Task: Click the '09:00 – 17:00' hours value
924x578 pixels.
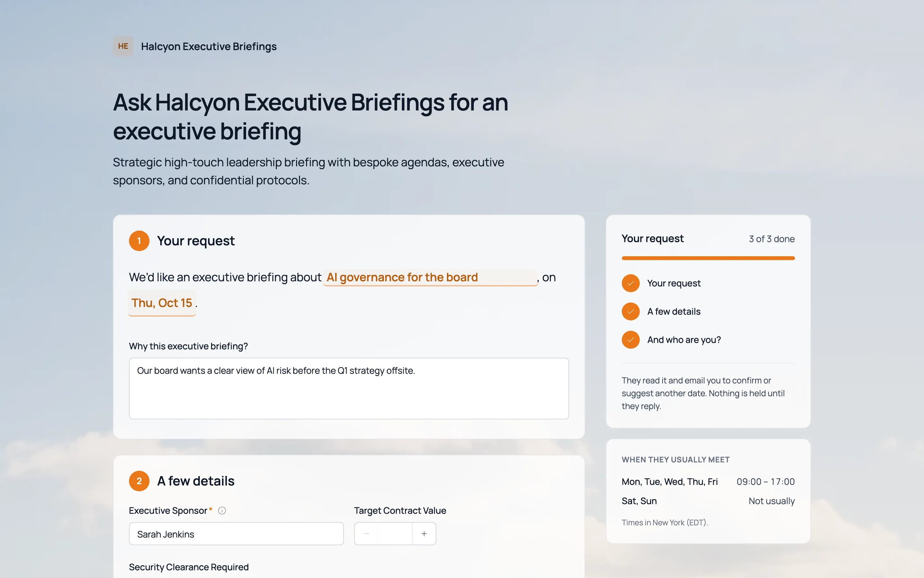Action: point(766,482)
